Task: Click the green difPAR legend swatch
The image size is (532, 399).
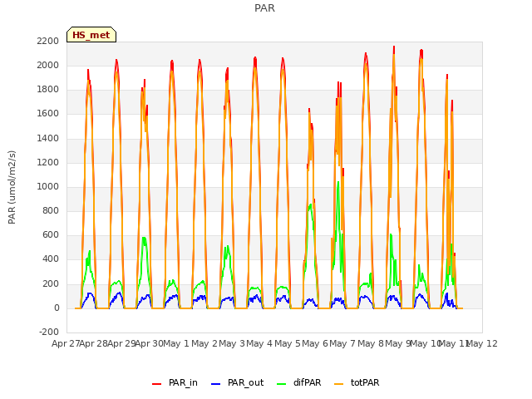Action: pos(281,384)
